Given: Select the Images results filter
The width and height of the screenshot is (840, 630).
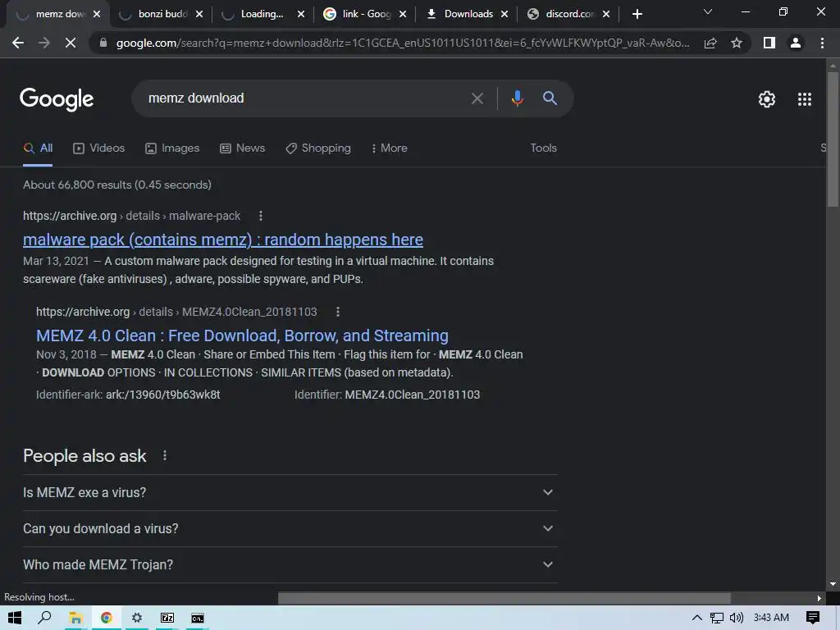Looking at the screenshot, I should click(172, 148).
